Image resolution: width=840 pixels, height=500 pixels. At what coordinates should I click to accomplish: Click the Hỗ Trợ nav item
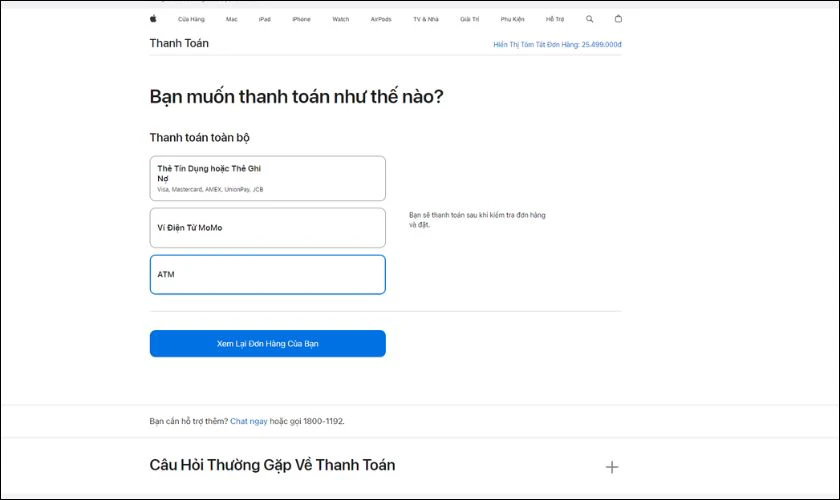[555, 19]
